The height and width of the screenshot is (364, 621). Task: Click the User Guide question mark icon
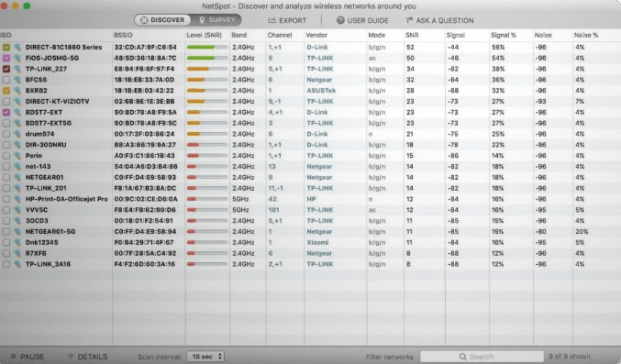(x=340, y=20)
